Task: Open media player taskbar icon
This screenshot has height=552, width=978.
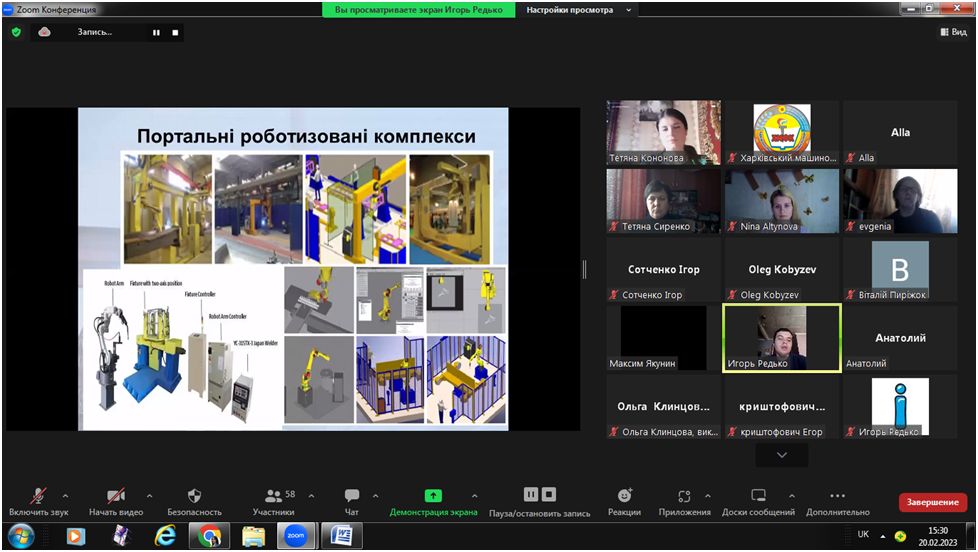Action: (75, 536)
